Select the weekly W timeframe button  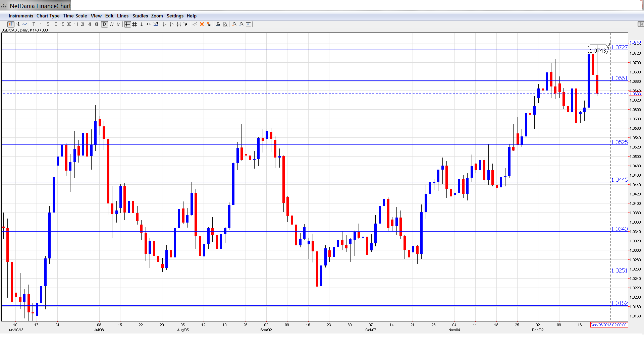(111, 24)
